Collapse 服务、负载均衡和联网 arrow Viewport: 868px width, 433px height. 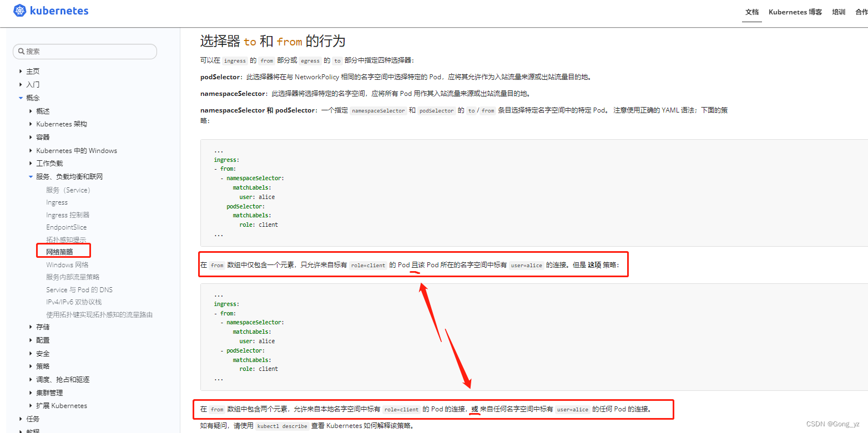[x=31, y=177]
